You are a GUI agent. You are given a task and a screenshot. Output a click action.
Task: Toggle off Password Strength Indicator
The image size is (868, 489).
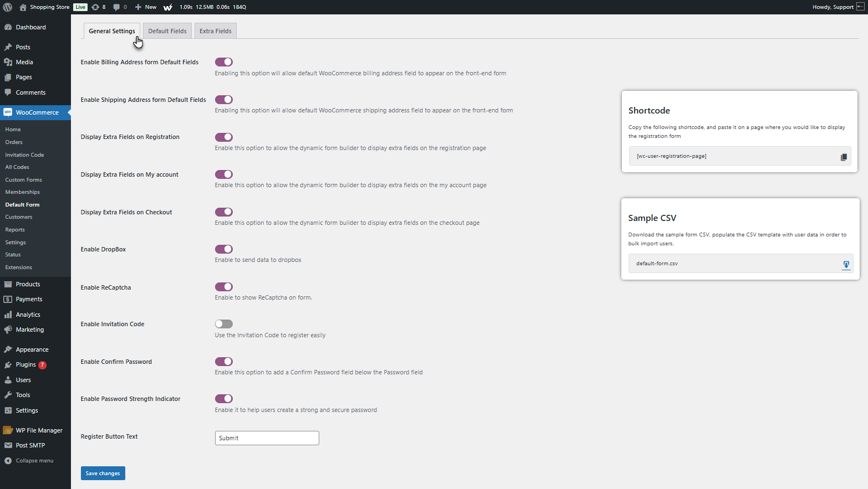click(x=224, y=399)
